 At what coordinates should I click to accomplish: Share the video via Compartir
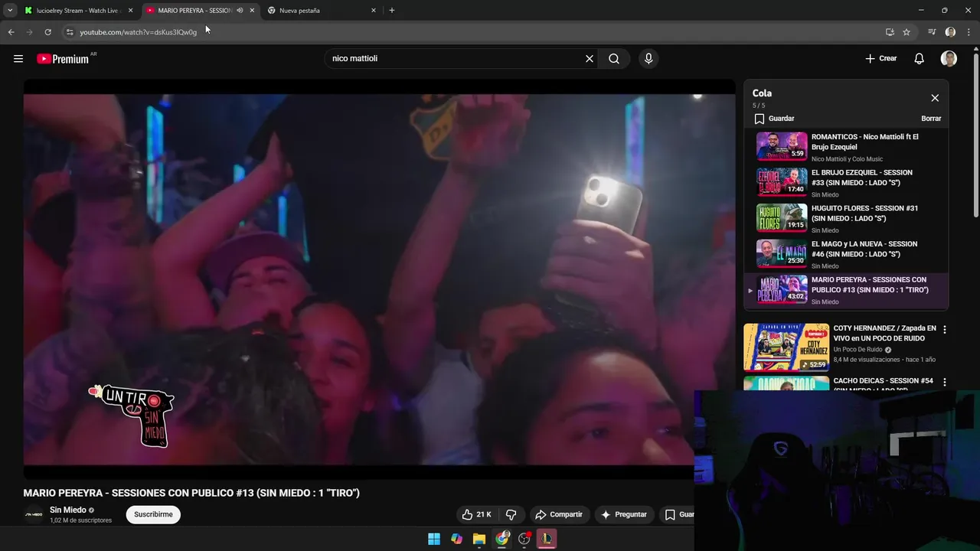(x=559, y=514)
